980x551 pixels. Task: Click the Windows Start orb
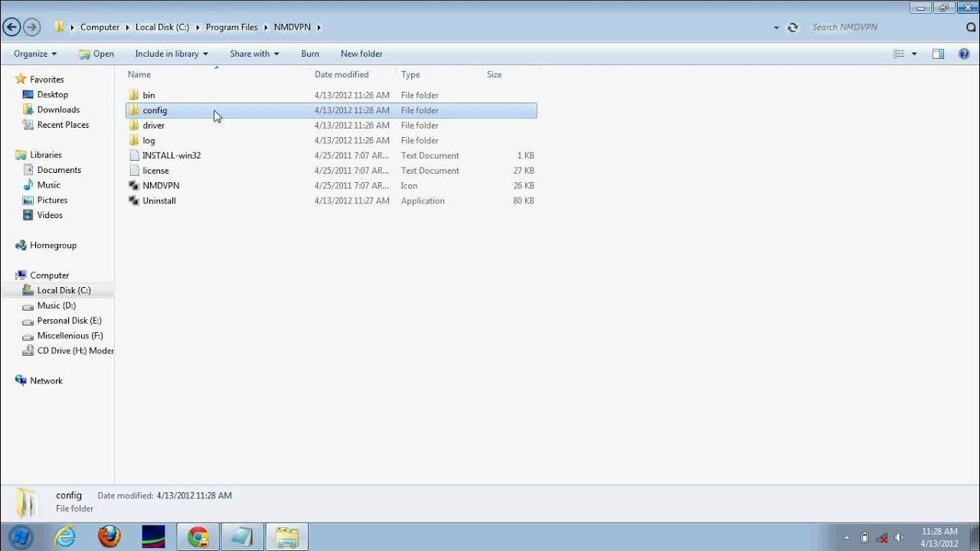tap(19, 536)
